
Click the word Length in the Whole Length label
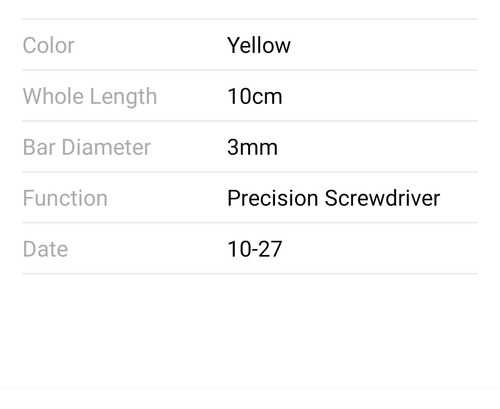123,97
